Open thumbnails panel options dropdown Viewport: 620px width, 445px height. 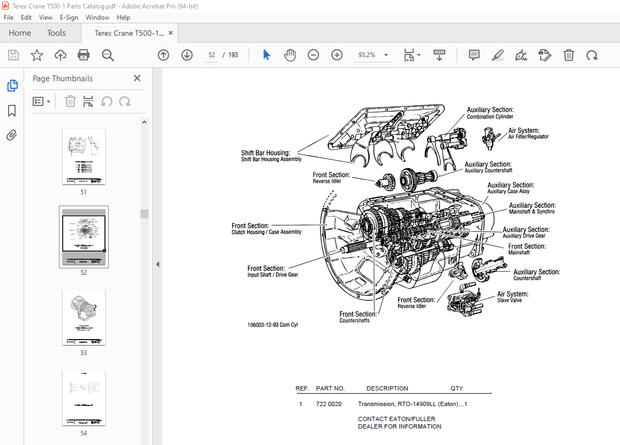41,102
